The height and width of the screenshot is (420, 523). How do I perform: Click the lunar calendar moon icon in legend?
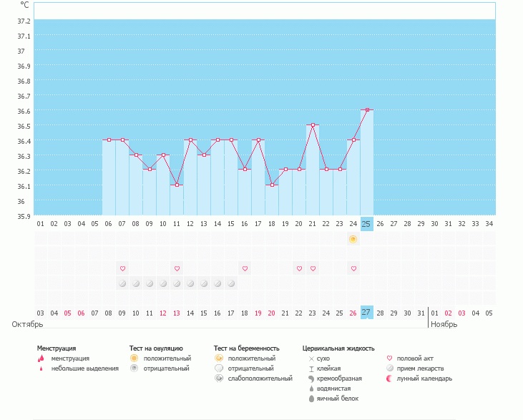point(389,379)
